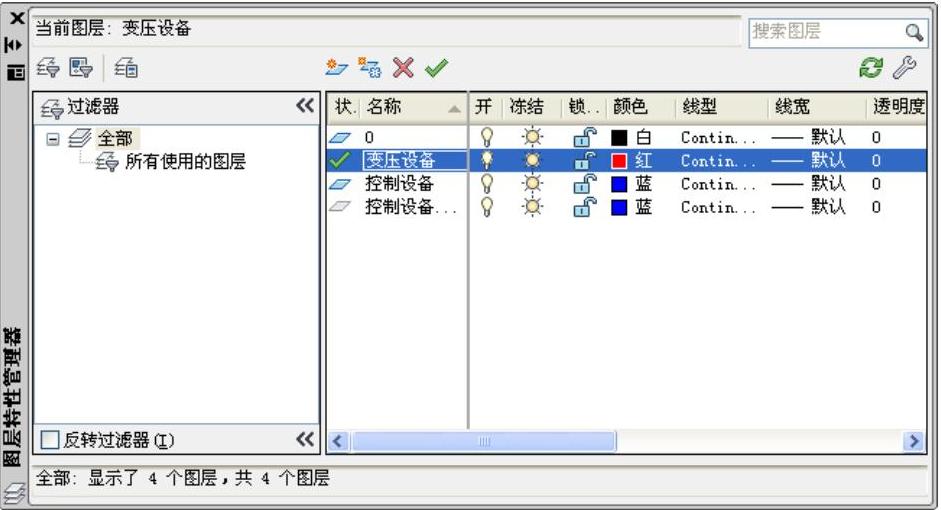
Task: Change the blue swatch of the truncated 控制设备... layer
Action: (x=619, y=207)
